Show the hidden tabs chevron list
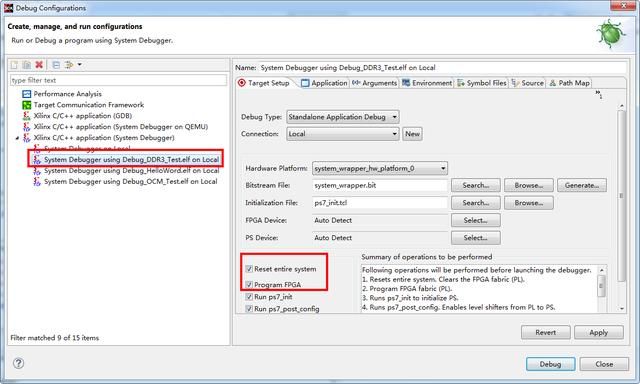The image size is (640, 384). 598,94
